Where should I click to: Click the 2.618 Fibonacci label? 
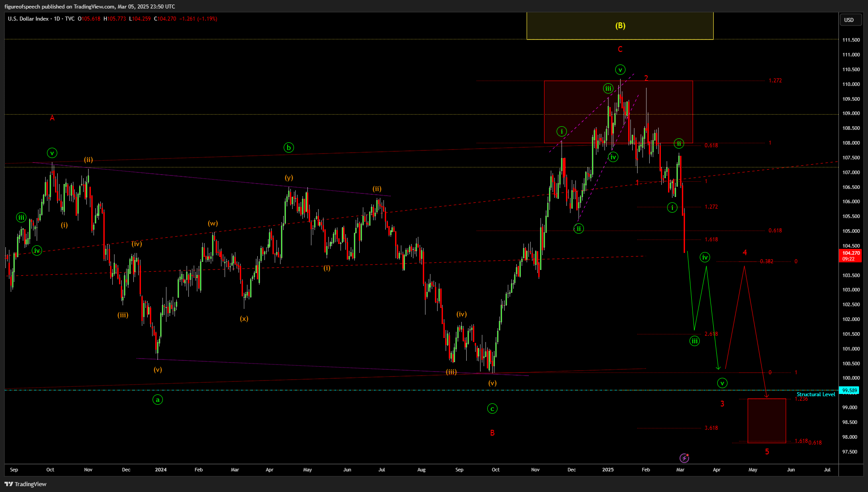[x=711, y=334]
